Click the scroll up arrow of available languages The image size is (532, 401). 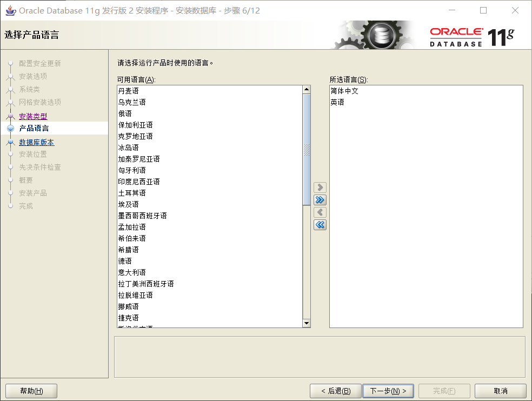coord(307,90)
